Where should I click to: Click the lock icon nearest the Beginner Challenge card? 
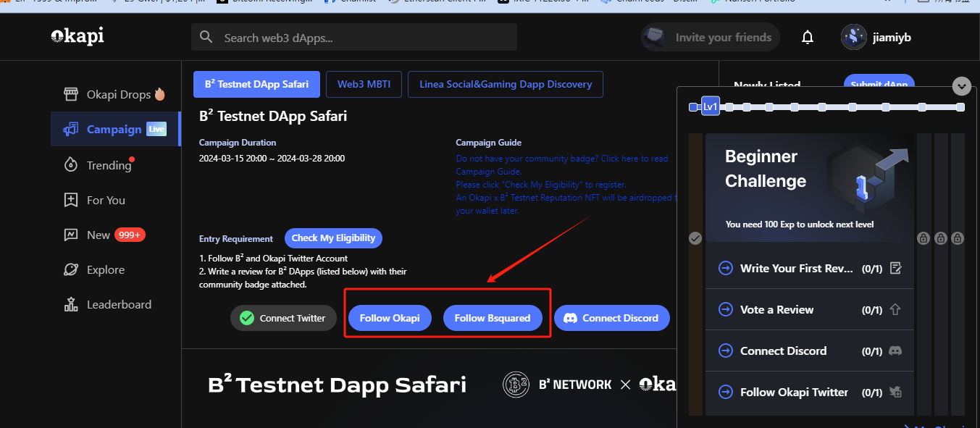tap(924, 238)
